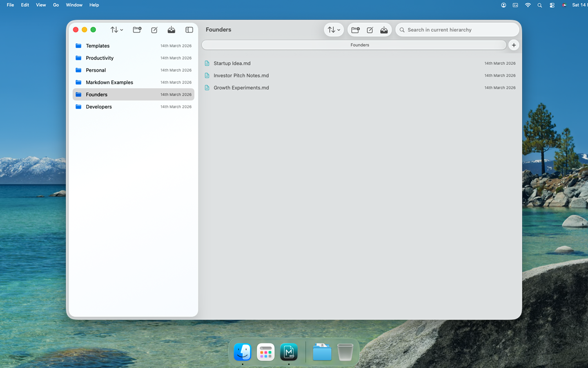588x368 pixels.
Task: Select the Markdown Examples folder
Action: tap(134, 82)
